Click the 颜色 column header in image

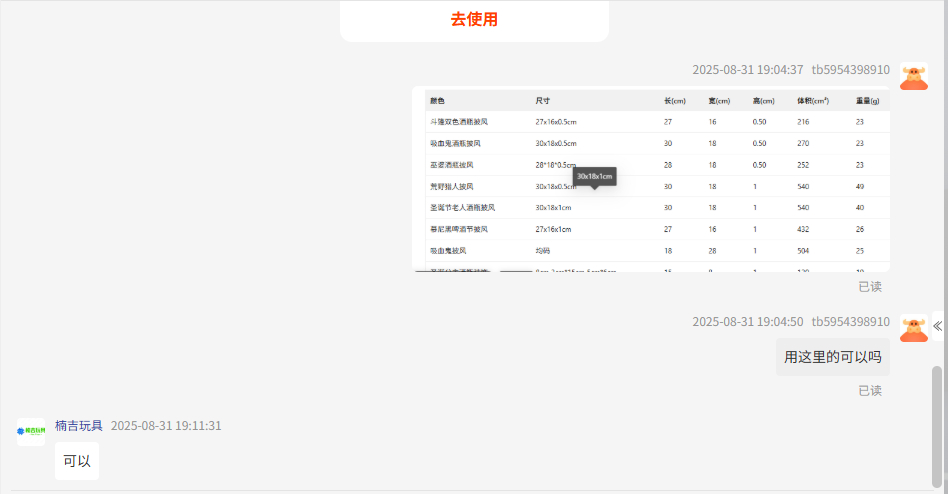(x=437, y=101)
